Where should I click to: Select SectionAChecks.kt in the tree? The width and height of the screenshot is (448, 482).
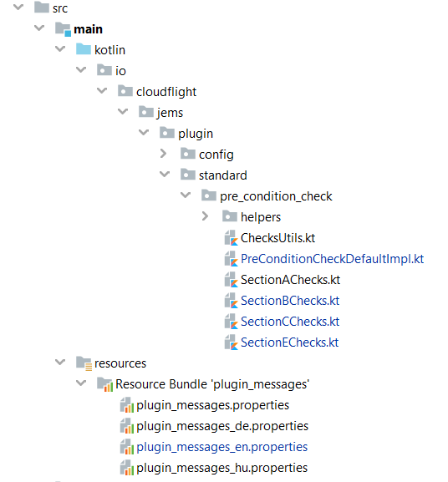(x=290, y=280)
